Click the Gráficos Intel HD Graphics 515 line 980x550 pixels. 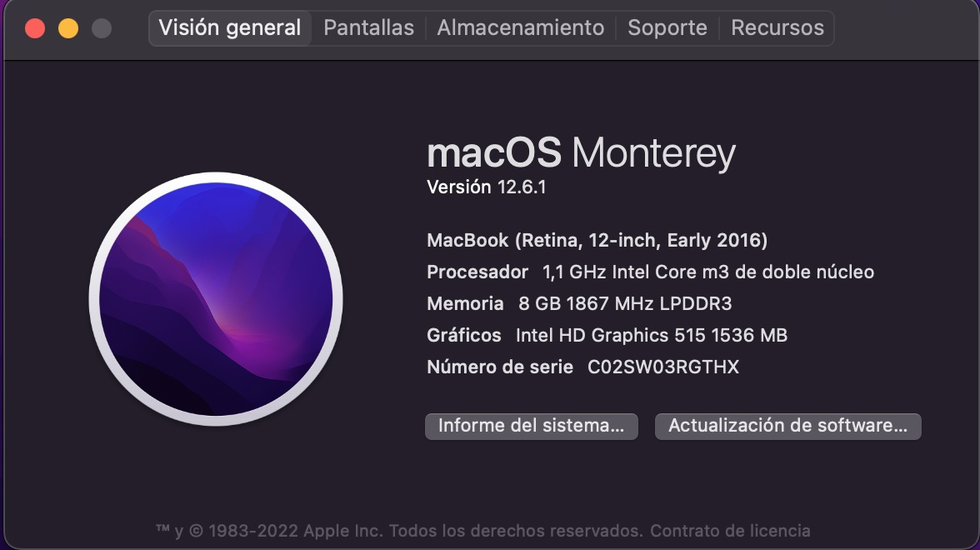(x=607, y=336)
